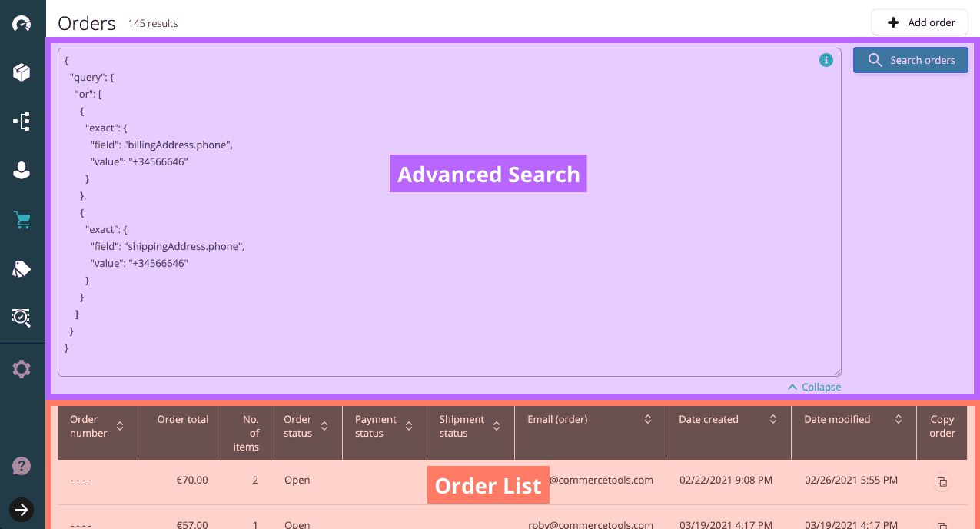
Task: Click the info icon in the query editor
Action: [826, 60]
